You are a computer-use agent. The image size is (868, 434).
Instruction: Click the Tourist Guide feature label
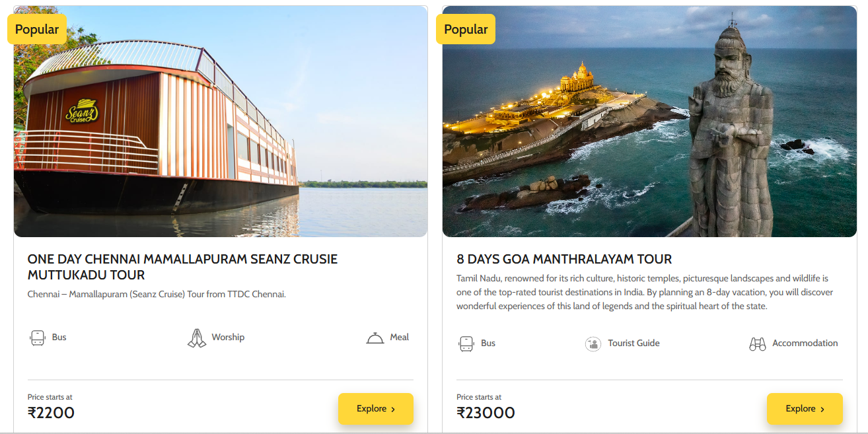pyautogui.click(x=633, y=344)
